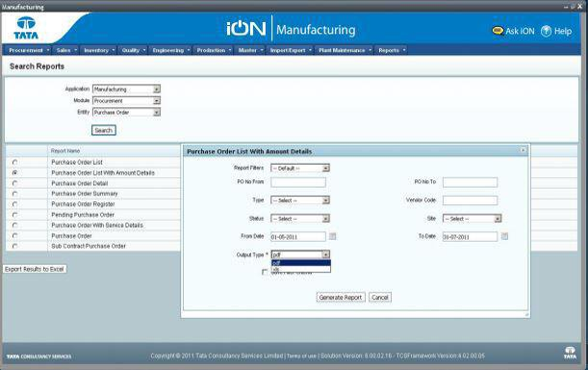Image resolution: width=588 pixels, height=370 pixels.
Task: Click the Ask iON chat icon
Action: [498, 31]
